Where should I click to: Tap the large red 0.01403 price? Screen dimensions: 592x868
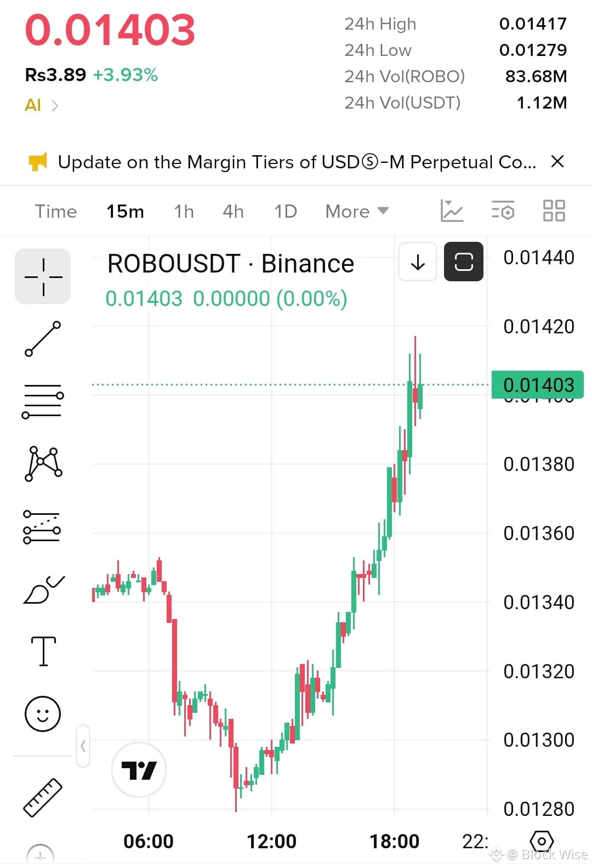110,30
